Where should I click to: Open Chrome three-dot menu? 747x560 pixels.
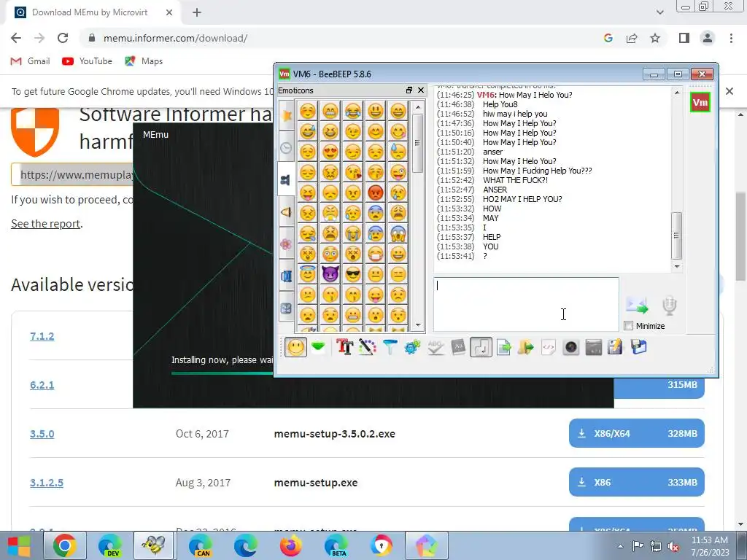coord(731,38)
